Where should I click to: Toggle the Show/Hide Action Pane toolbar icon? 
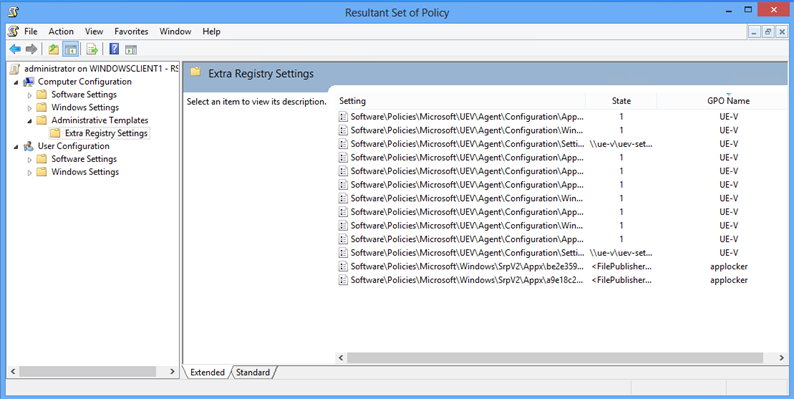point(131,50)
